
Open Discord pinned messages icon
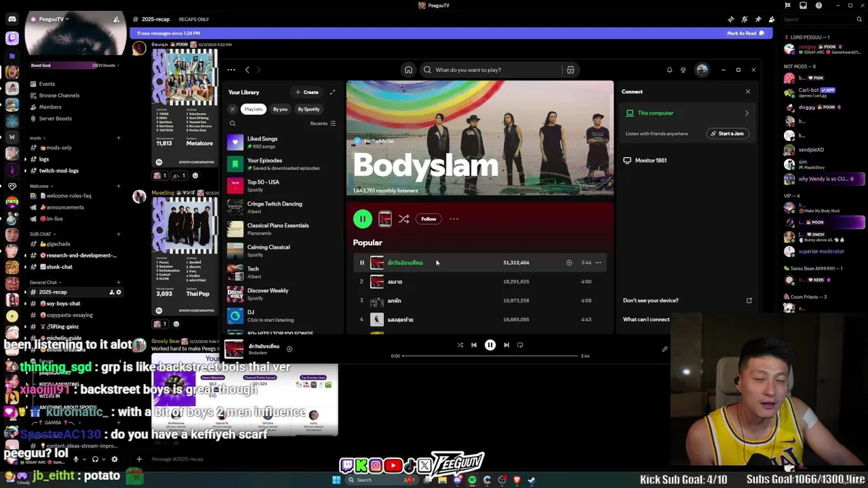click(757, 19)
